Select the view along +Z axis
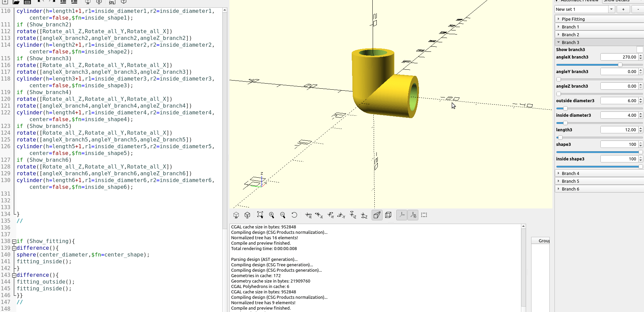644x312 pixels. [353, 215]
